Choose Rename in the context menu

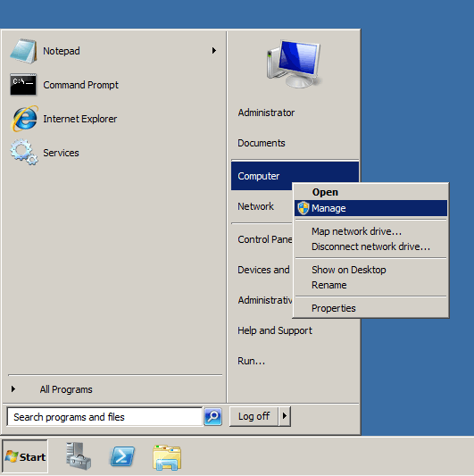(370, 285)
